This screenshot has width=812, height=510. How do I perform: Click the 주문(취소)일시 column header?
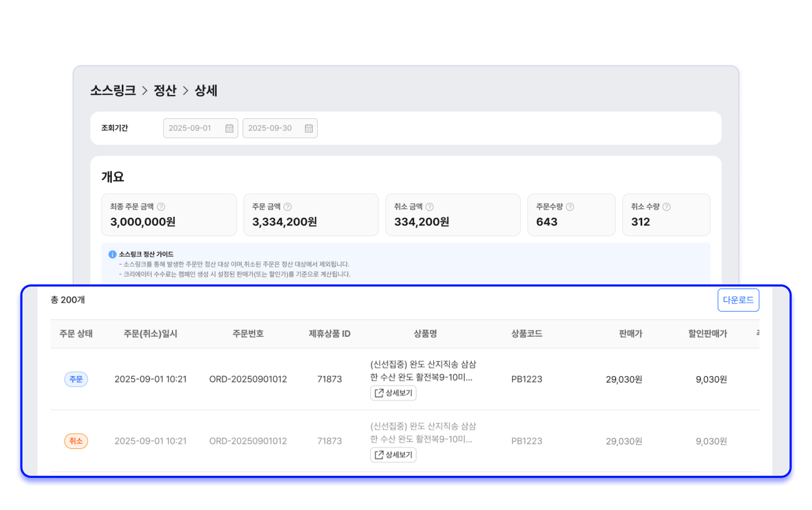150,334
